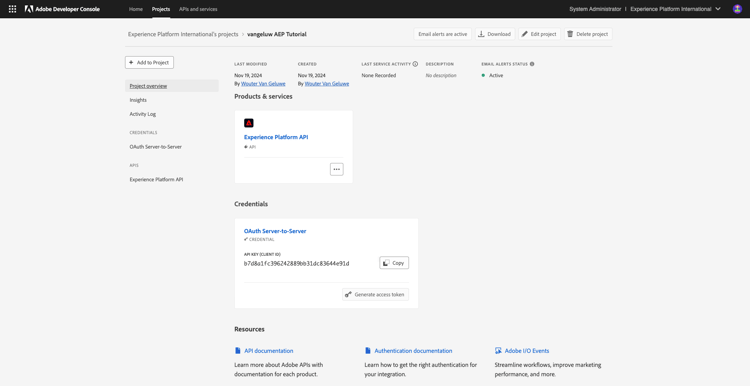750x386 pixels.
Task: Open the OAuth Server-to-Server credential card link
Action: coord(275,231)
